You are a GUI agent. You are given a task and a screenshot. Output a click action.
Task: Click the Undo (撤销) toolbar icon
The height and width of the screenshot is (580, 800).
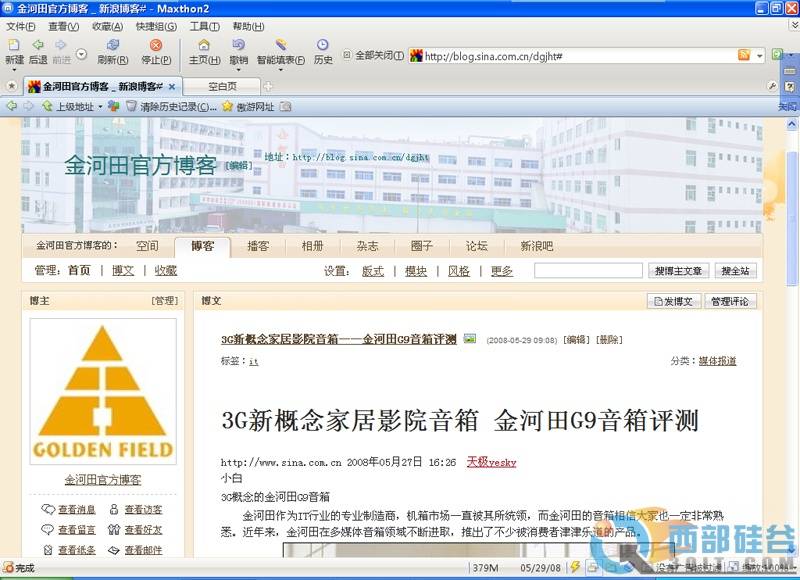[238, 45]
